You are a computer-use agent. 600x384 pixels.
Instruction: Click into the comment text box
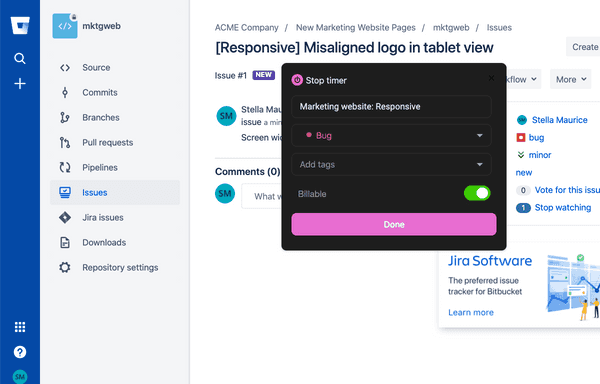[262, 196]
